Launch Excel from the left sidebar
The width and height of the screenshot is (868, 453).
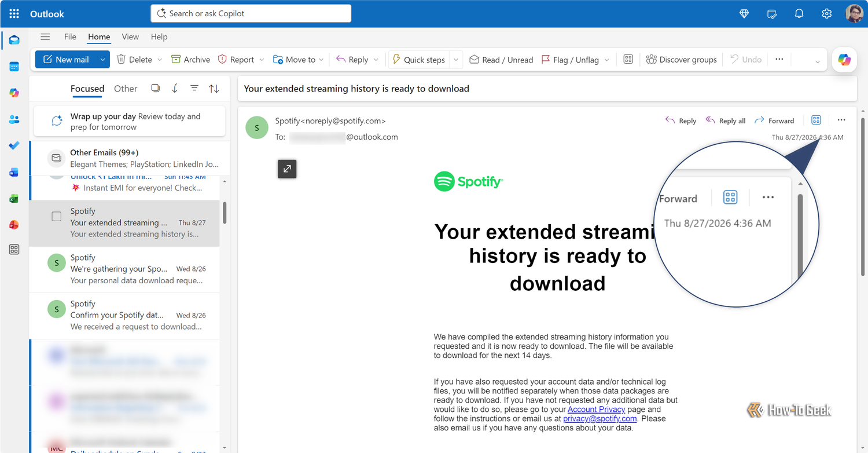(x=14, y=198)
